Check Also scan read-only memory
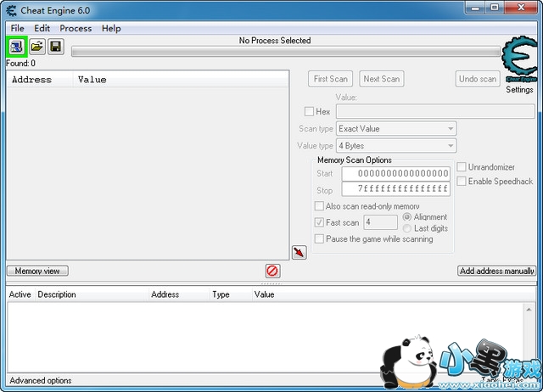Image resolution: width=543 pixels, height=392 pixels. pyautogui.click(x=319, y=206)
